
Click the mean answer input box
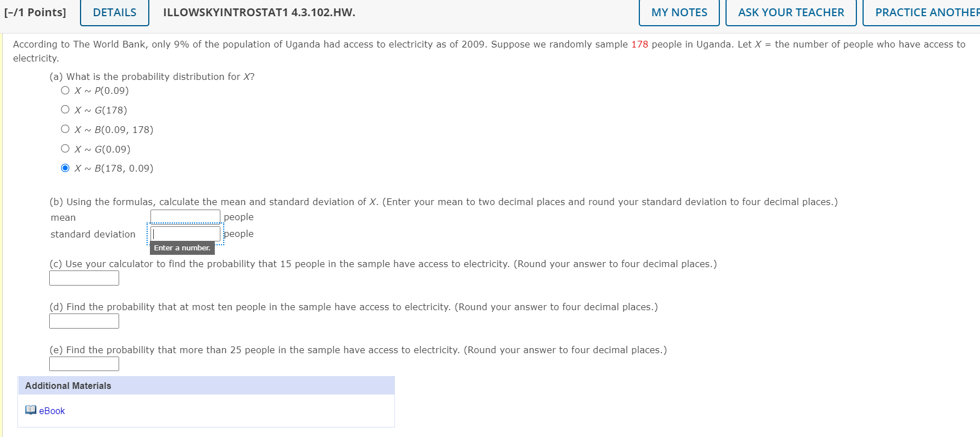click(x=185, y=216)
